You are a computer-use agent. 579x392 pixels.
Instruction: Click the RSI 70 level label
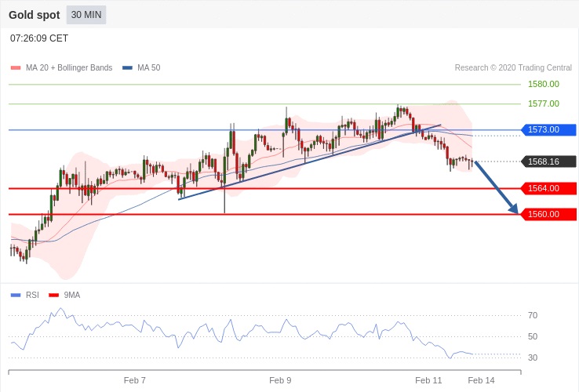[x=533, y=315]
